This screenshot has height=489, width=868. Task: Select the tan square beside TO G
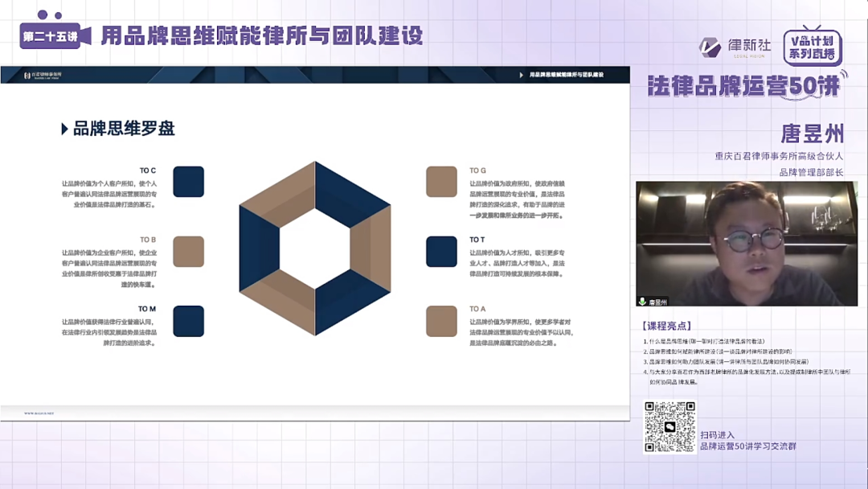pyautogui.click(x=441, y=183)
